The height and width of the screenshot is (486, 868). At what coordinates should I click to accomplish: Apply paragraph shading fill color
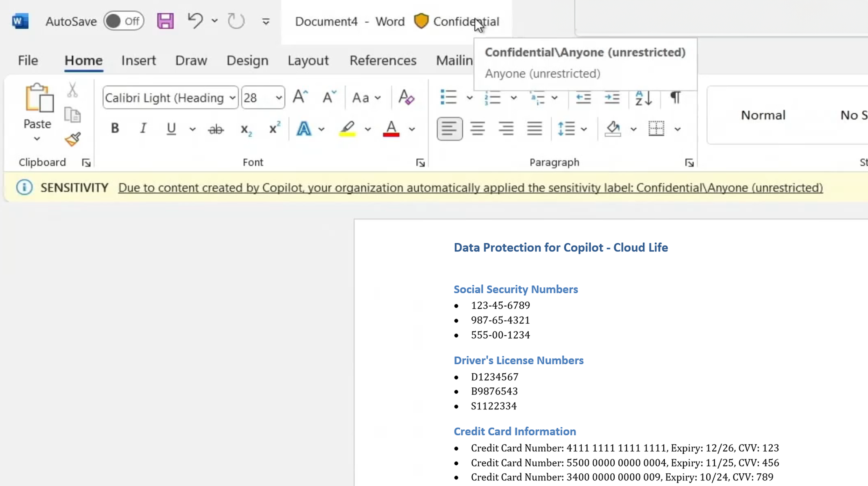click(x=613, y=129)
